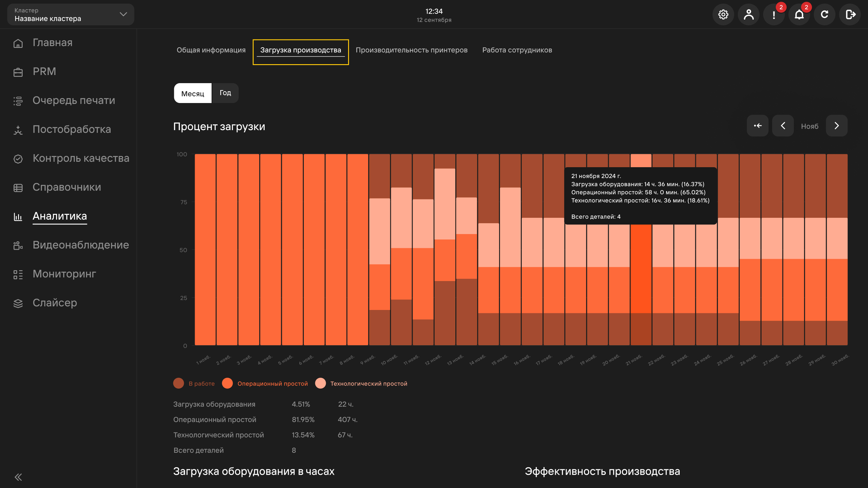The width and height of the screenshot is (868, 488).
Task: Click the Очередь печати list icon
Action: 18,101
